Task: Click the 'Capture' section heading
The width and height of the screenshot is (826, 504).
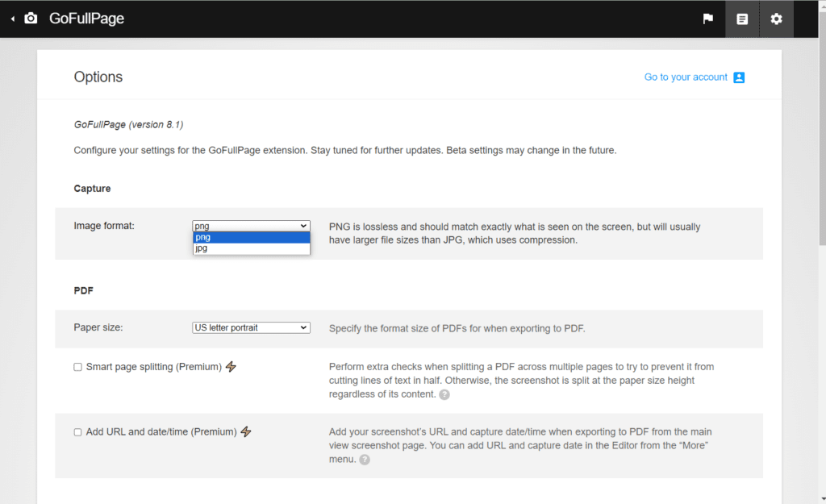Action: pos(92,189)
